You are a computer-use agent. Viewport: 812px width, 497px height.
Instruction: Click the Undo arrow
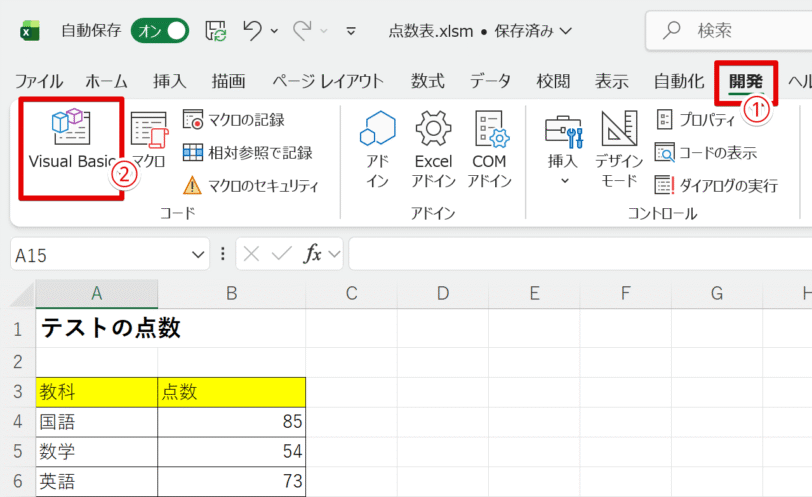(252, 31)
